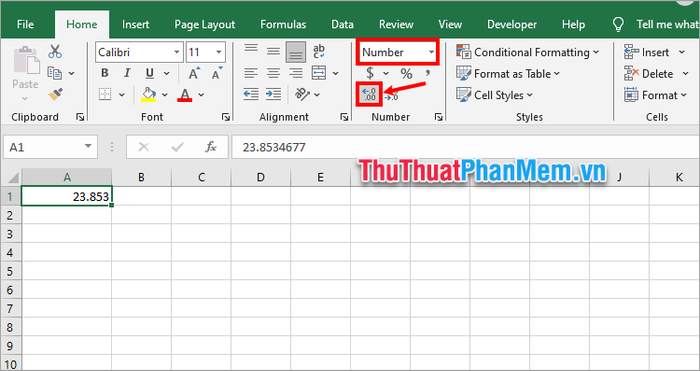
Task: Decrease font size with smaller A icon
Action: (x=217, y=73)
